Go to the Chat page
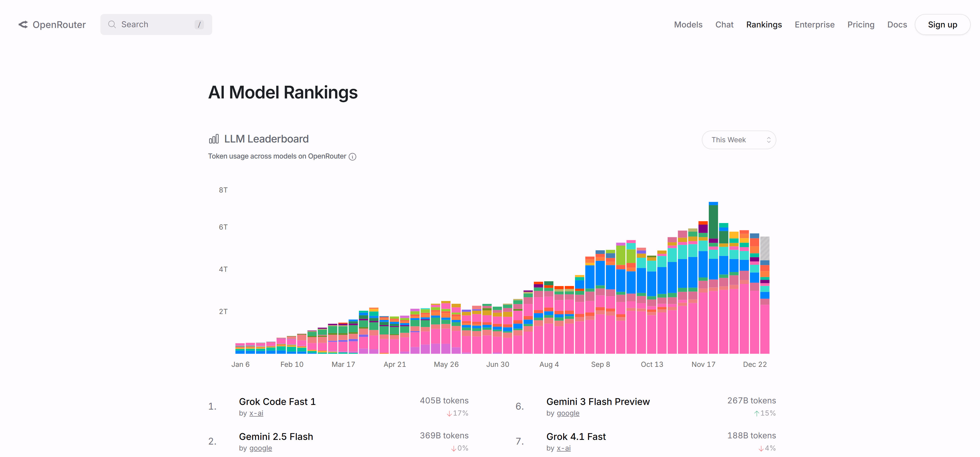The width and height of the screenshot is (980, 457). (724, 25)
